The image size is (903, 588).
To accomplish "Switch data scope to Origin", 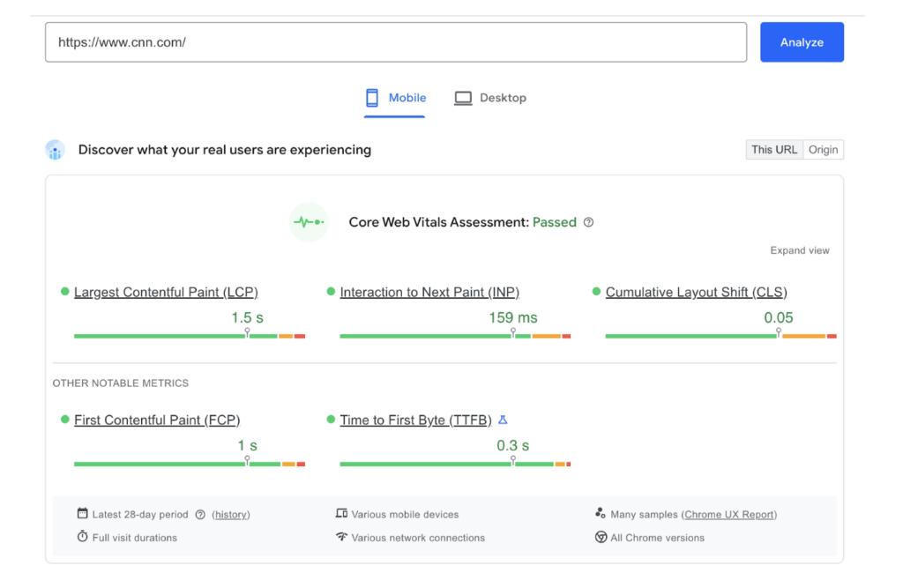I will click(823, 150).
